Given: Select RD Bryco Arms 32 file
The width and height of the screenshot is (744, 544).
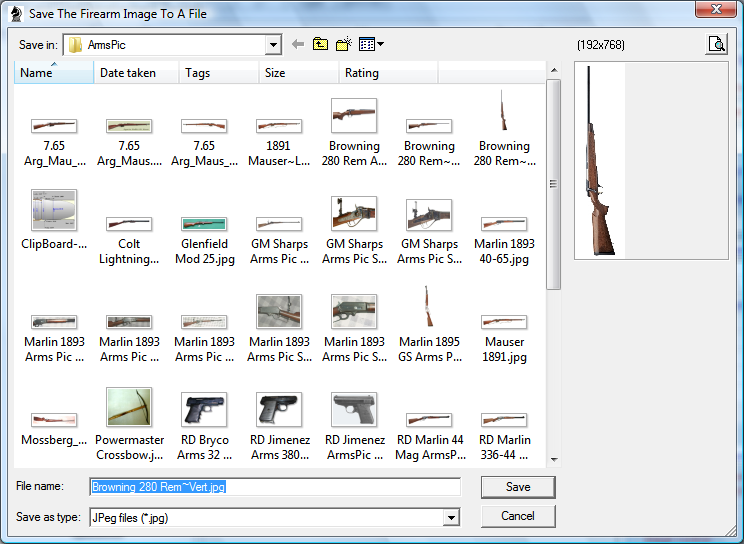Looking at the screenshot, I should (204, 426).
